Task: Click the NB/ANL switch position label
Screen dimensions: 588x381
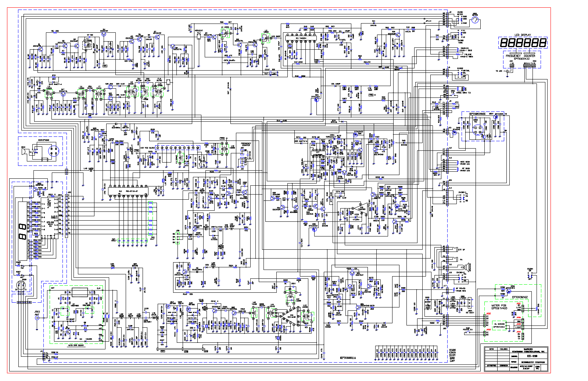Action: 466,71
